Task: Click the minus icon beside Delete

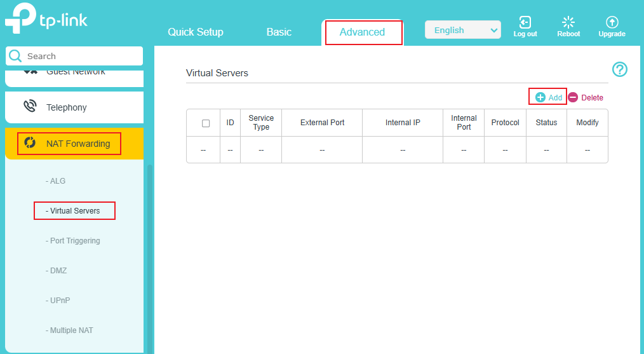Action: 573,97
